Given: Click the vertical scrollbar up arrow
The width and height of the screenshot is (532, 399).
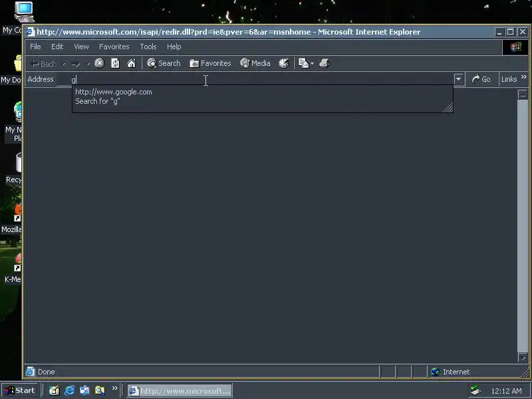Looking at the screenshot, I should [523, 94].
